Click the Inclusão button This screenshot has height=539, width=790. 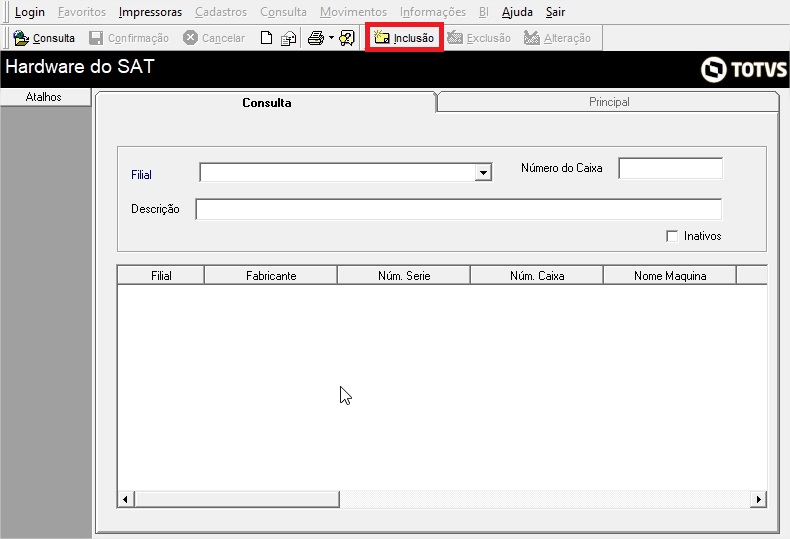[404, 38]
